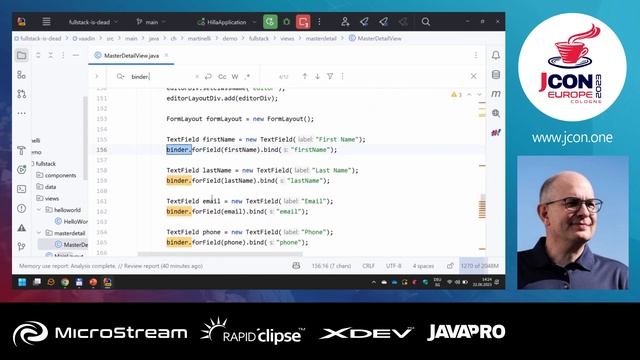Collapse the helloworld folder
The image size is (640, 360).
(39, 210)
